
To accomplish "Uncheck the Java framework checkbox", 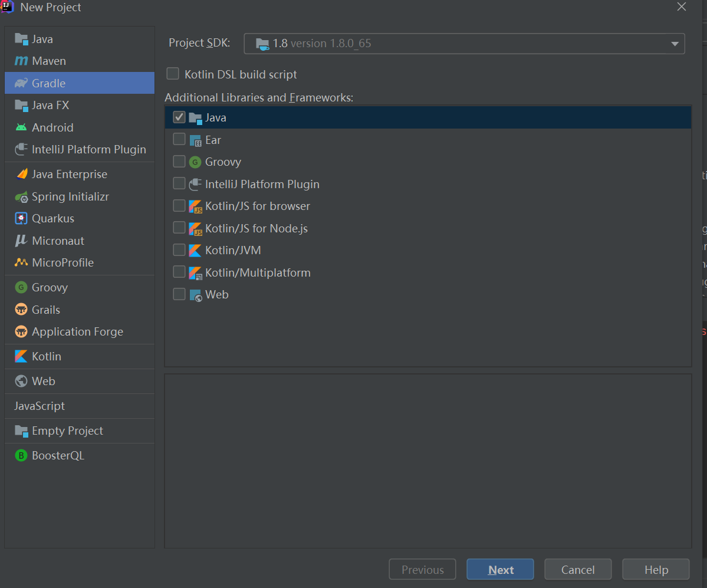I will coord(179,117).
